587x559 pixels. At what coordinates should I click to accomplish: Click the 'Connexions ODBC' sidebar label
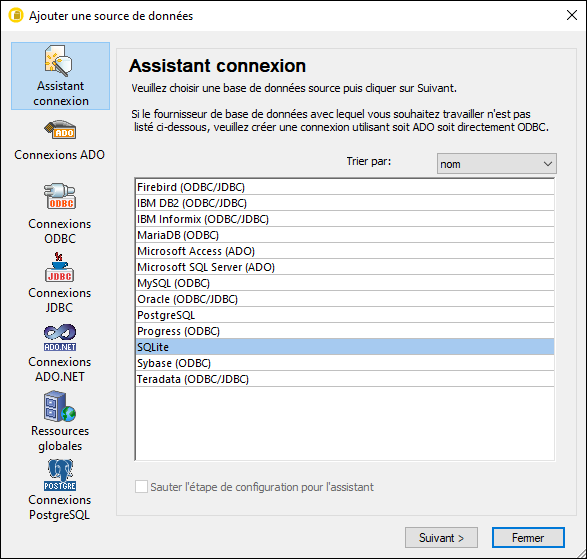pyautogui.click(x=60, y=231)
